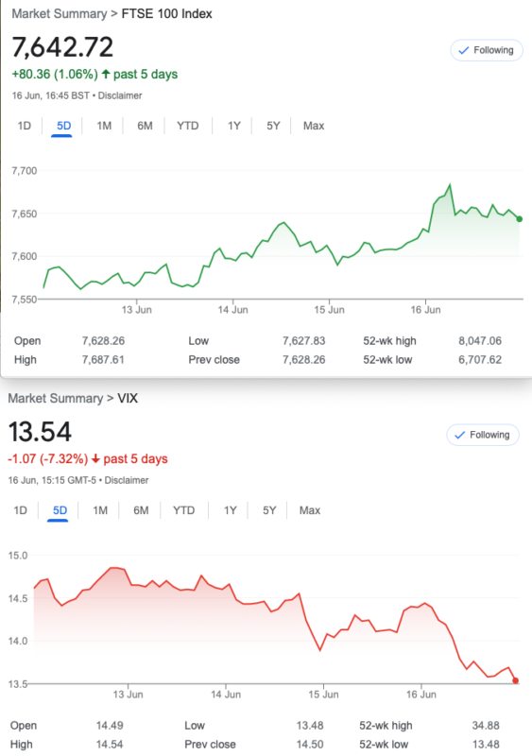Show FTSE 100 1Y chart

(x=234, y=126)
